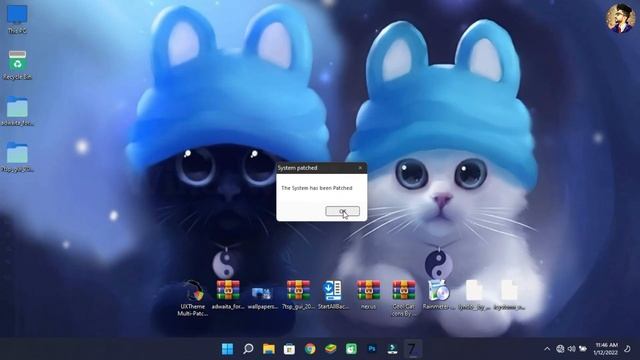Click the profile picture in the corner
Viewport: 640px width, 360px height.
pyautogui.click(x=620, y=19)
